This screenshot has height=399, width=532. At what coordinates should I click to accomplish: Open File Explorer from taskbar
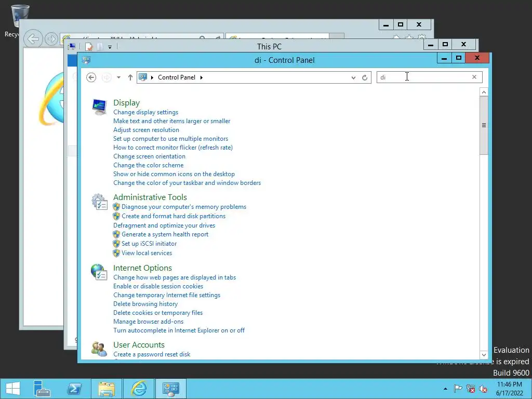pyautogui.click(x=107, y=389)
